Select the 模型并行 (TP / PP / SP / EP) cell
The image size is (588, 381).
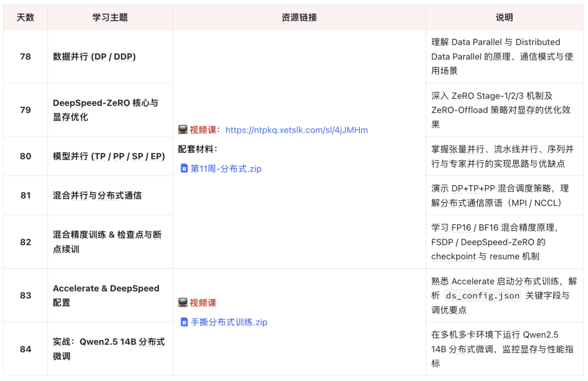click(x=109, y=156)
